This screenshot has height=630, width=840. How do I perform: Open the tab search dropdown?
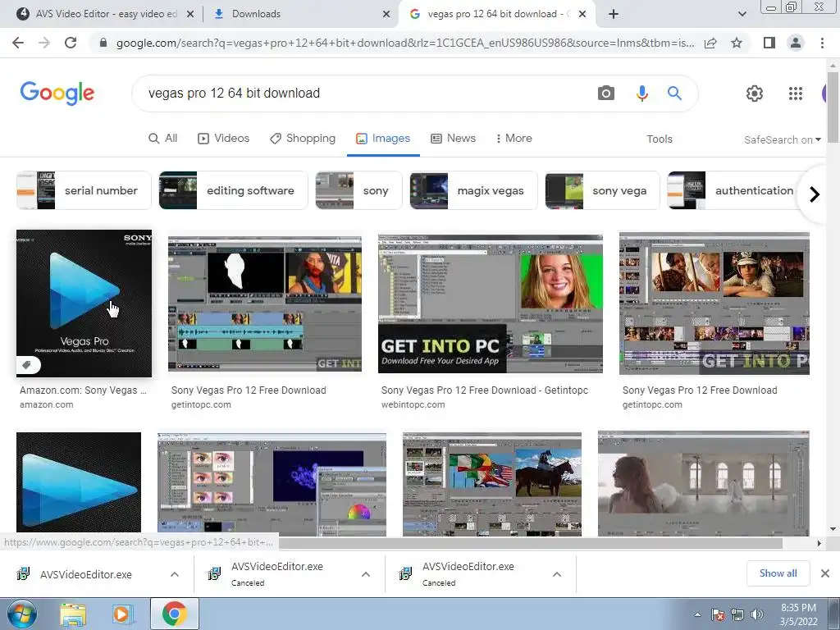[742, 14]
